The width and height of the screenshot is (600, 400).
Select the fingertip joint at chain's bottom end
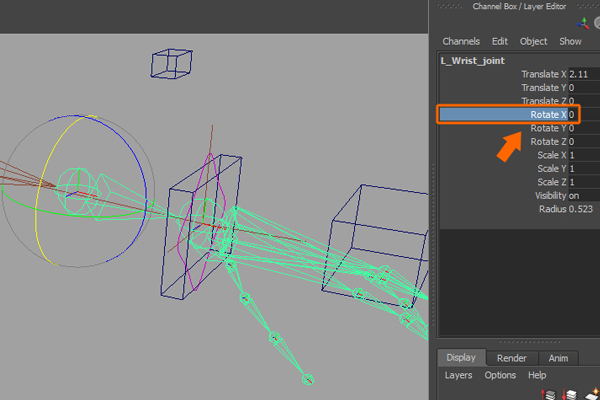(x=308, y=379)
